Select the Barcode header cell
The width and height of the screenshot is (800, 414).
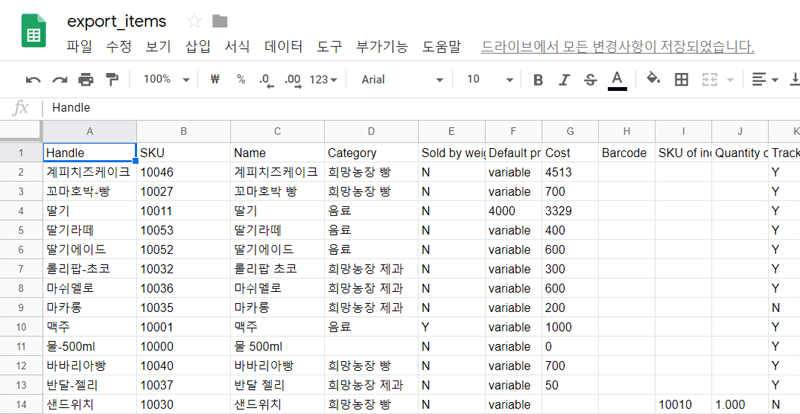(x=627, y=153)
